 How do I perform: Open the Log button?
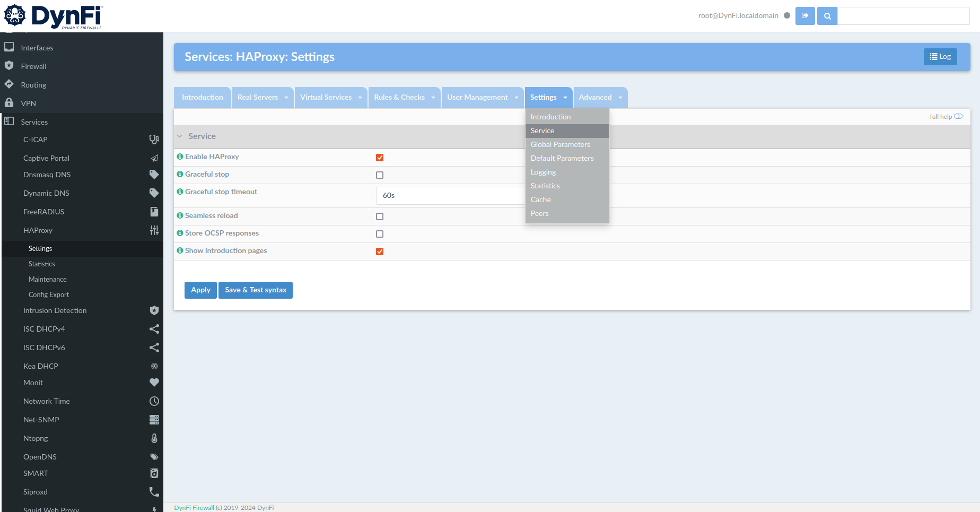click(x=940, y=57)
